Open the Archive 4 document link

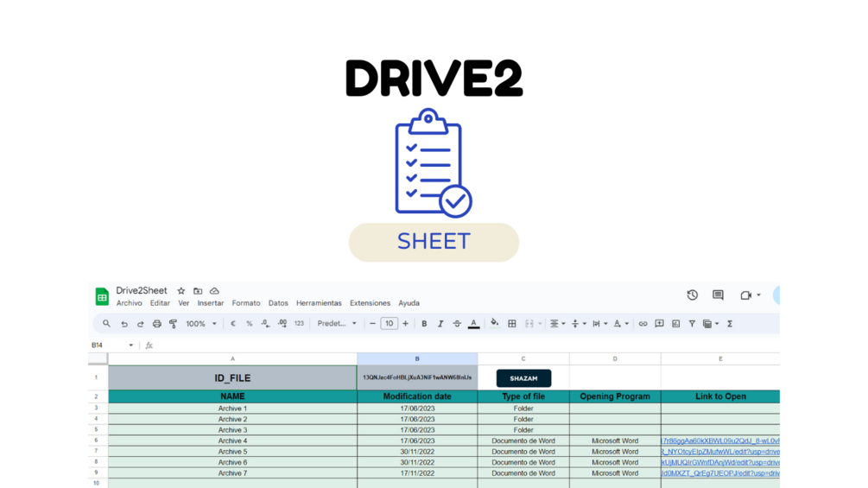(720, 441)
